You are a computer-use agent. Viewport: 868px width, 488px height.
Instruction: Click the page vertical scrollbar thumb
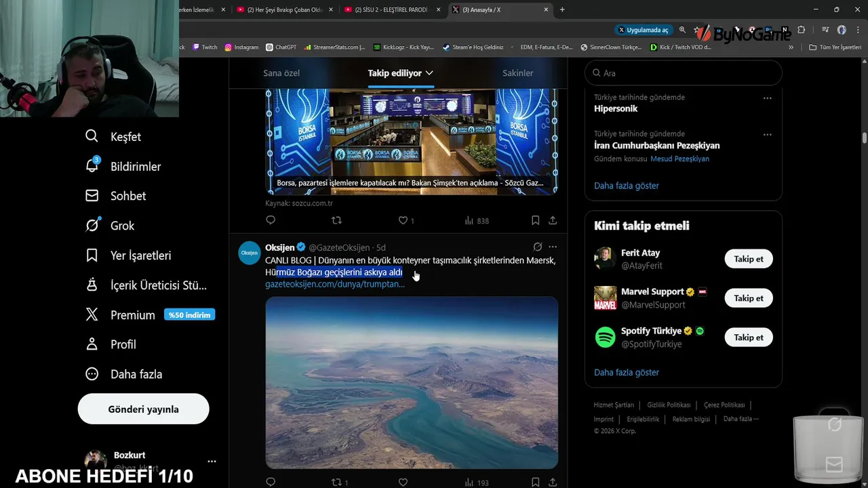pos(865,138)
